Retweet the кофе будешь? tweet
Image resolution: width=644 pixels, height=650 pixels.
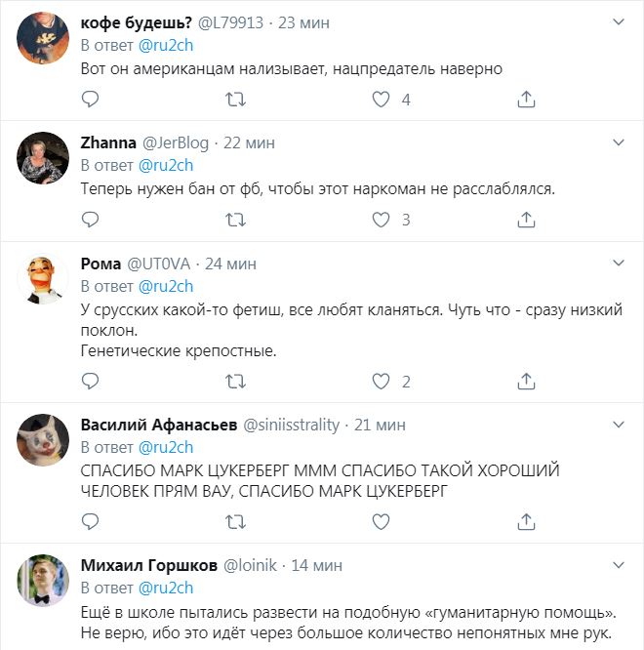[235, 100]
